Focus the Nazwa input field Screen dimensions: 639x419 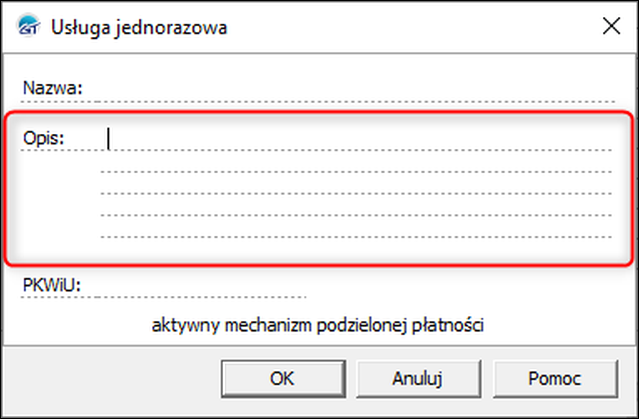(x=350, y=88)
